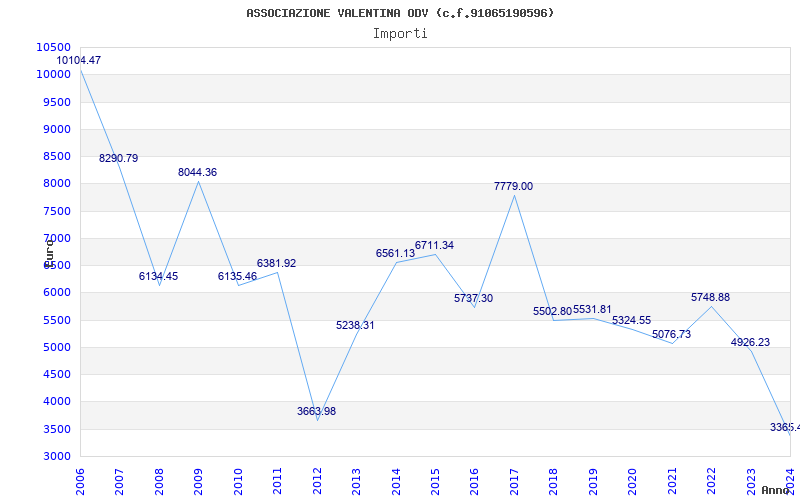This screenshot has width=800, height=500.
Task: Click the data label 5737.30
Action: [x=473, y=298]
